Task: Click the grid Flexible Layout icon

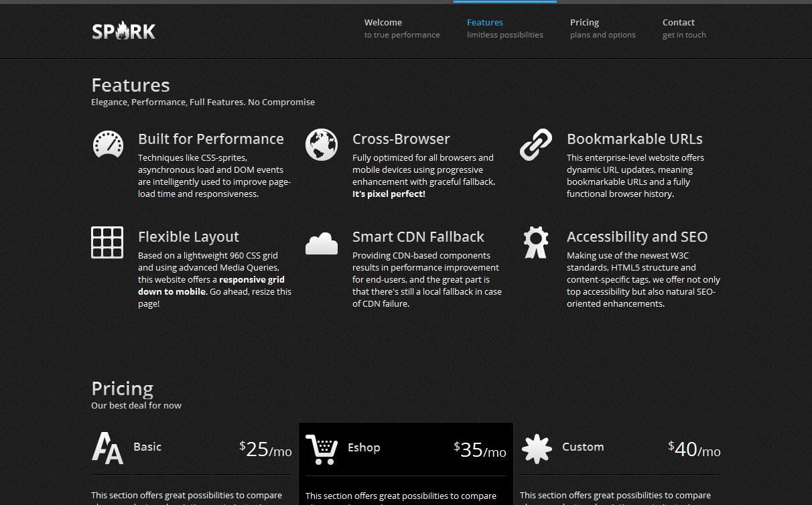Action: click(107, 242)
